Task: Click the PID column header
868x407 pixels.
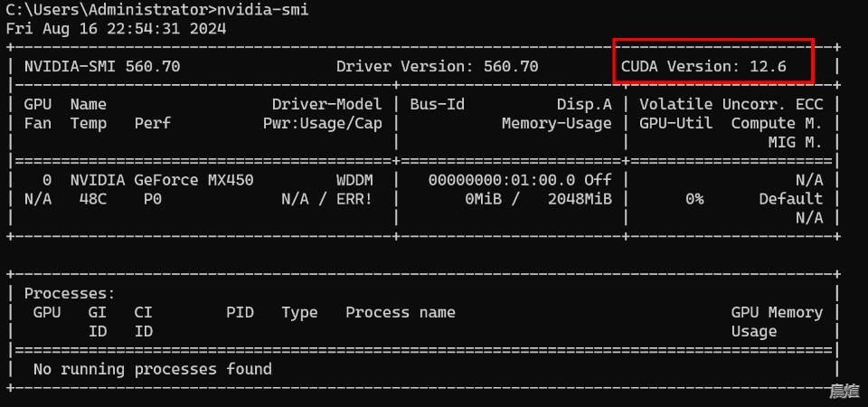Action: pos(240,313)
